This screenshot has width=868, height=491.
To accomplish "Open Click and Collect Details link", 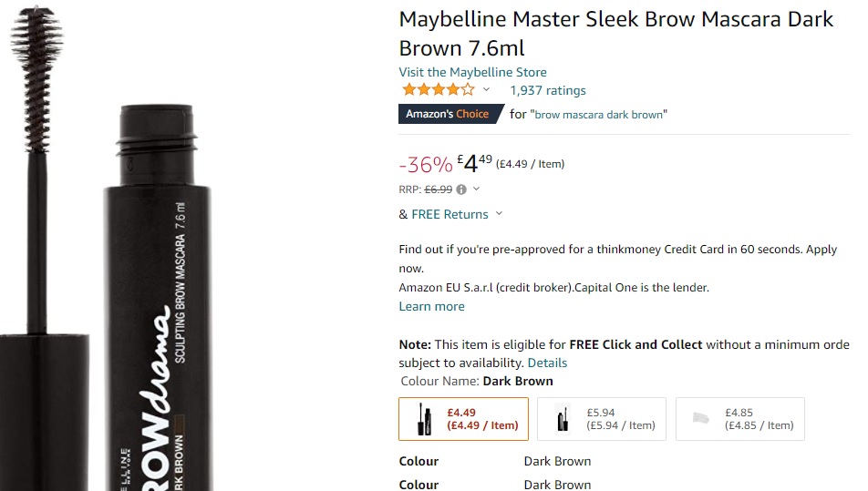I will [x=547, y=363].
